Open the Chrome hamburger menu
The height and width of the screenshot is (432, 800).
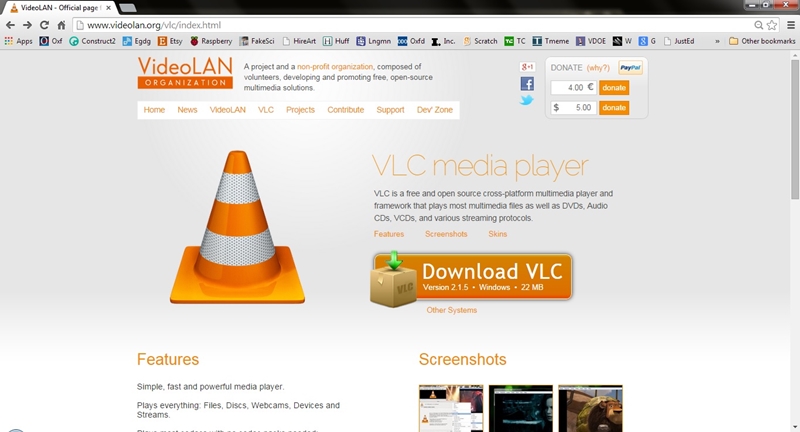791,25
